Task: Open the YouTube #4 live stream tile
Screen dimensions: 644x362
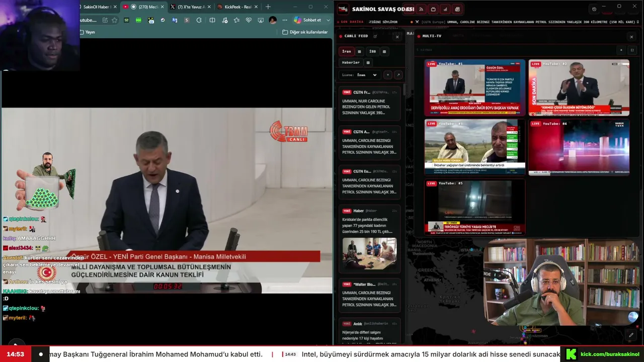Action: tap(579, 147)
